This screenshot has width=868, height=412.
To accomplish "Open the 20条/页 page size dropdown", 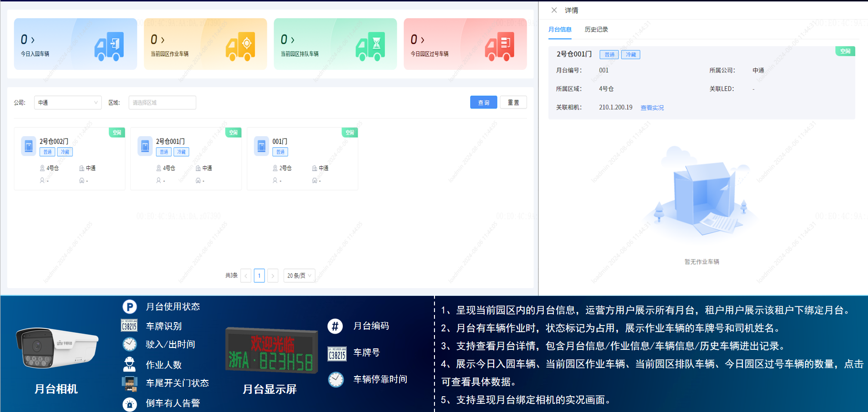I will point(299,276).
